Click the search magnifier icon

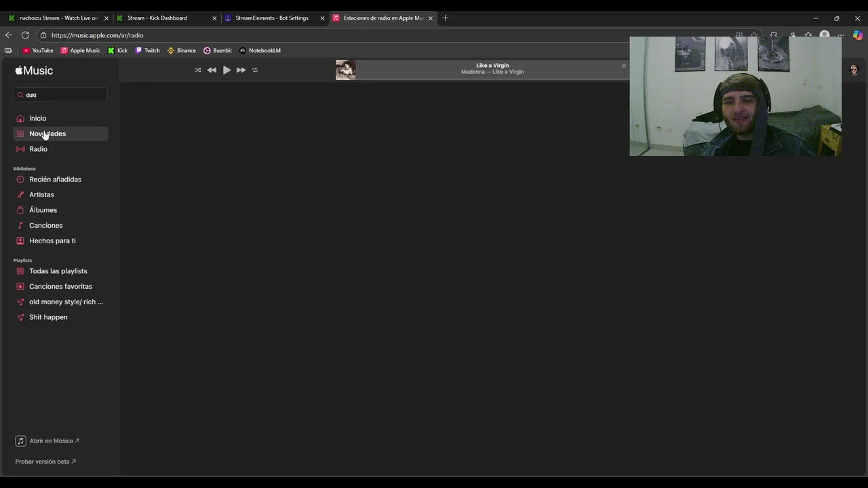tap(20, 95)
